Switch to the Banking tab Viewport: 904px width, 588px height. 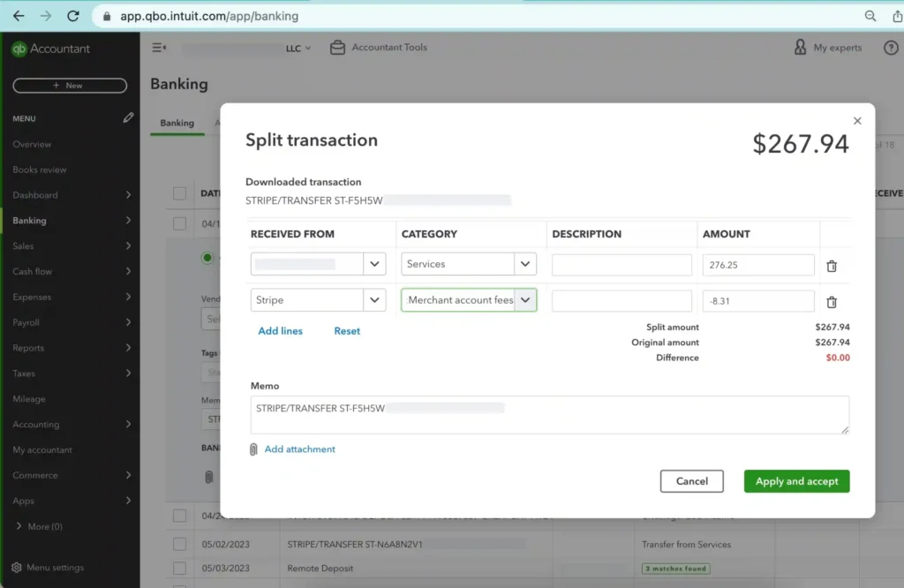pos(177,123)
